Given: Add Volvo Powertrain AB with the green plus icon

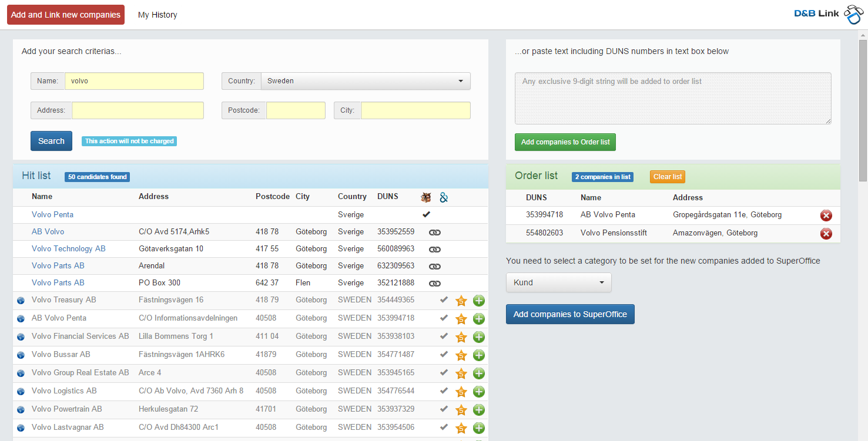Looking at the screenshot, I should (x=479, y=410).
